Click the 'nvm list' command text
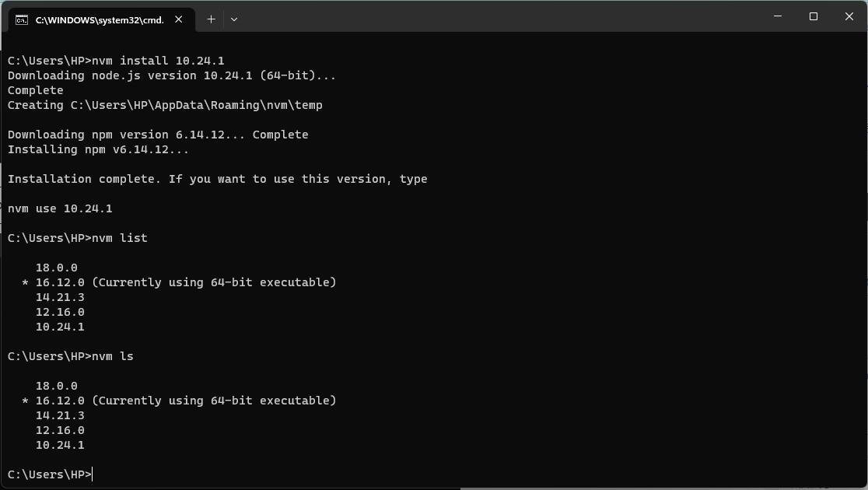This screenshot has width=868, height=490. [x=120, y=238]
